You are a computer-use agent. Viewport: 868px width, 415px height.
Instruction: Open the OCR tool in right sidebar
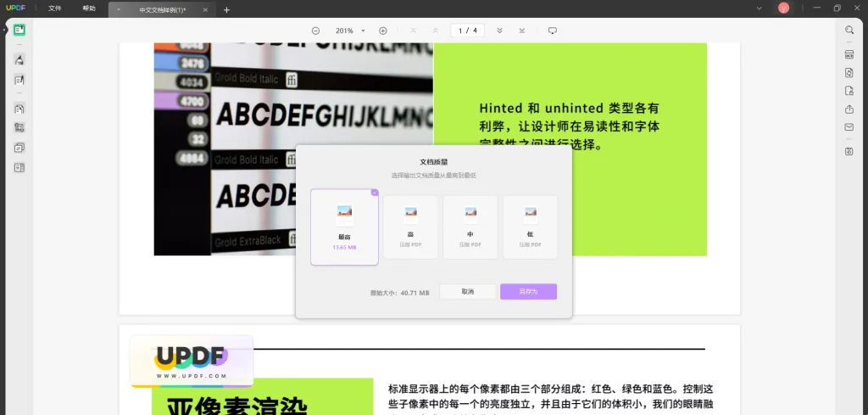coord(849,54)
